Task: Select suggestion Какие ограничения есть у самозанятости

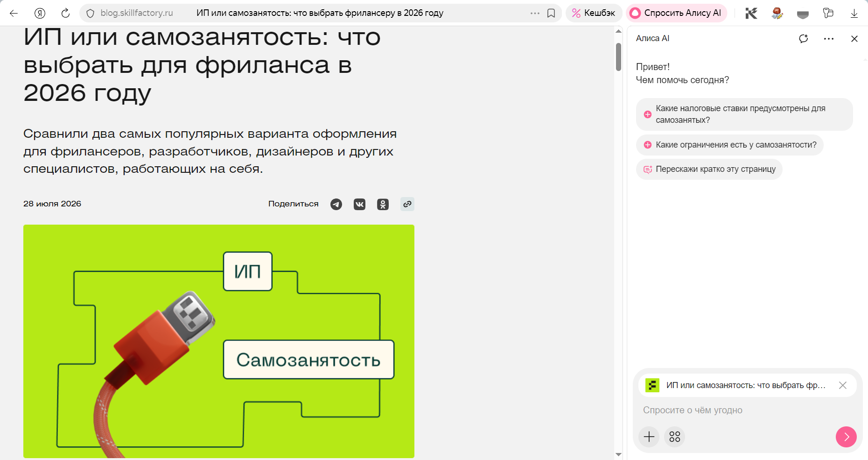Action: (x=729, y=145)
